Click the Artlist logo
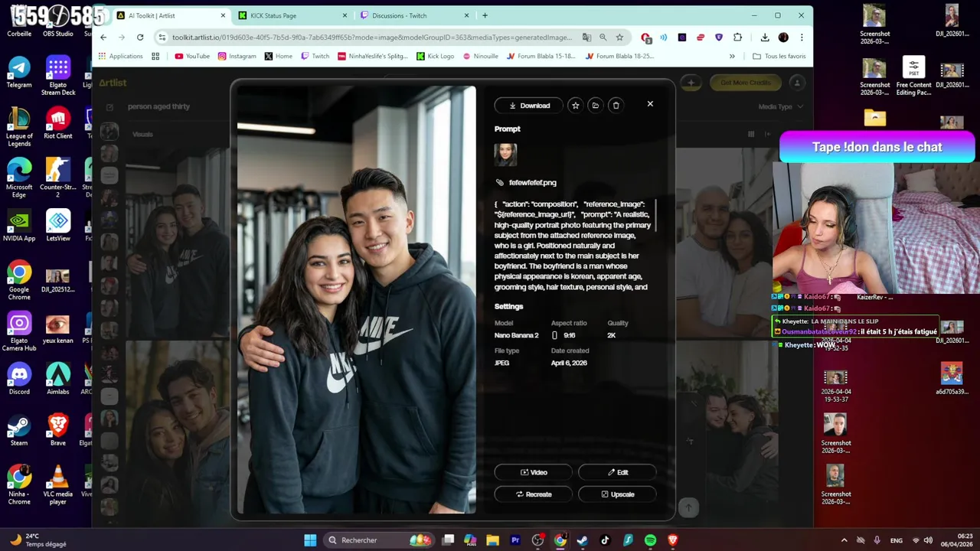980x551 pixels. click(113, 83)
